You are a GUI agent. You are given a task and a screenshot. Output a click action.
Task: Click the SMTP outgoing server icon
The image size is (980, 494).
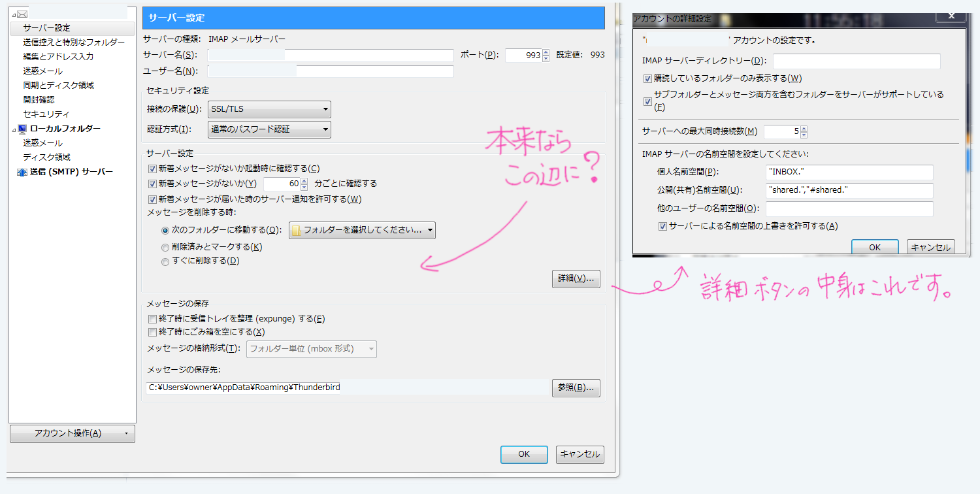click(22, 172)
